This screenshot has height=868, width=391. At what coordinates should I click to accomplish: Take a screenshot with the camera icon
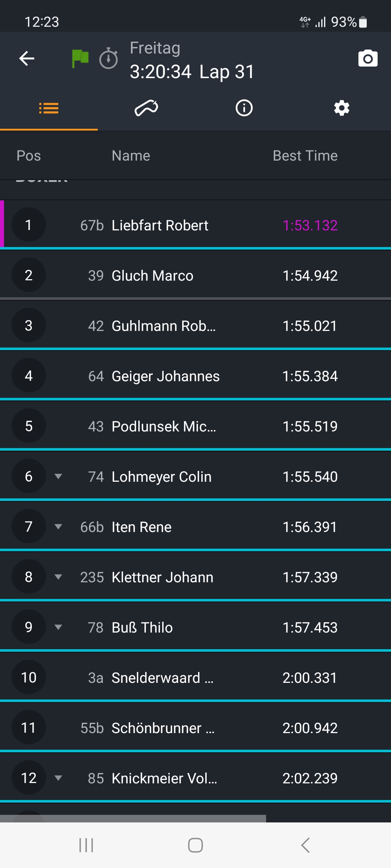point(367,58)
